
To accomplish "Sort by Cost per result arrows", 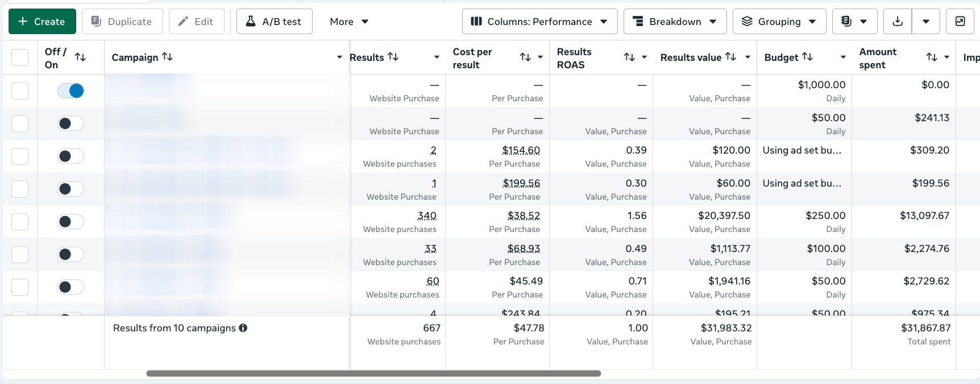I will tap(525, 57).
